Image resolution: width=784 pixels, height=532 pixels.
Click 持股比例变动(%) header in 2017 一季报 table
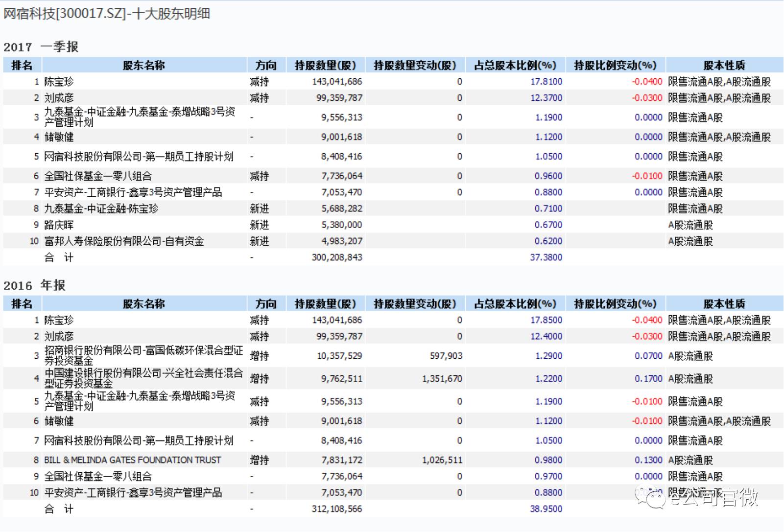coord(615,65)
